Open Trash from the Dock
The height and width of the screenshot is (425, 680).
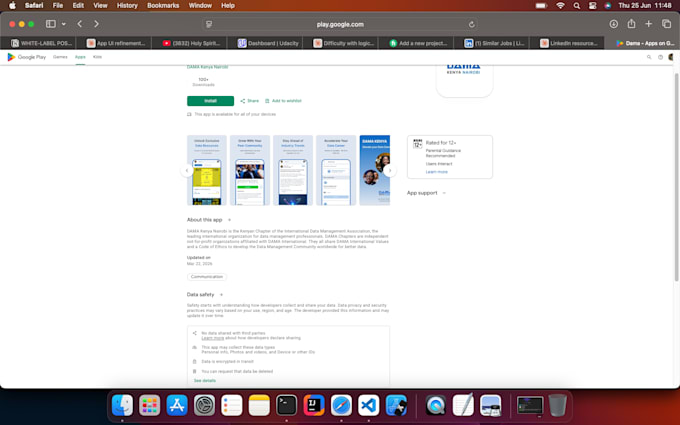point(557,405)
